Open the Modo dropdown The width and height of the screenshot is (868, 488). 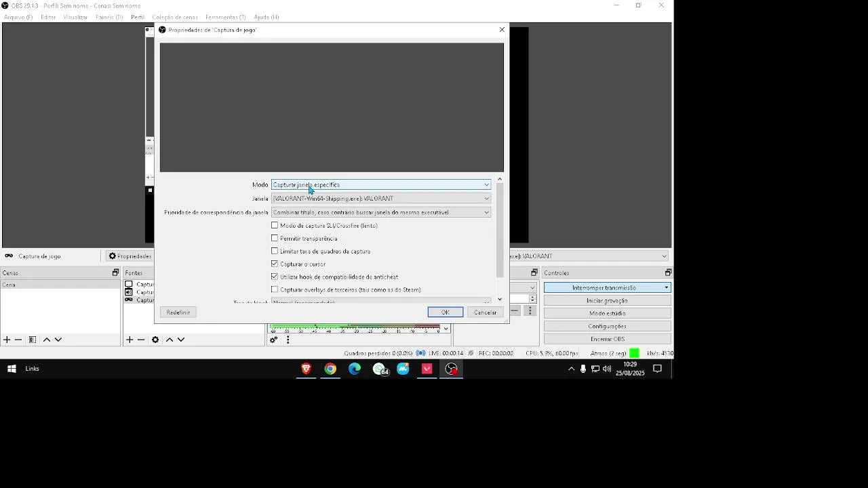(x=380, y=184)
